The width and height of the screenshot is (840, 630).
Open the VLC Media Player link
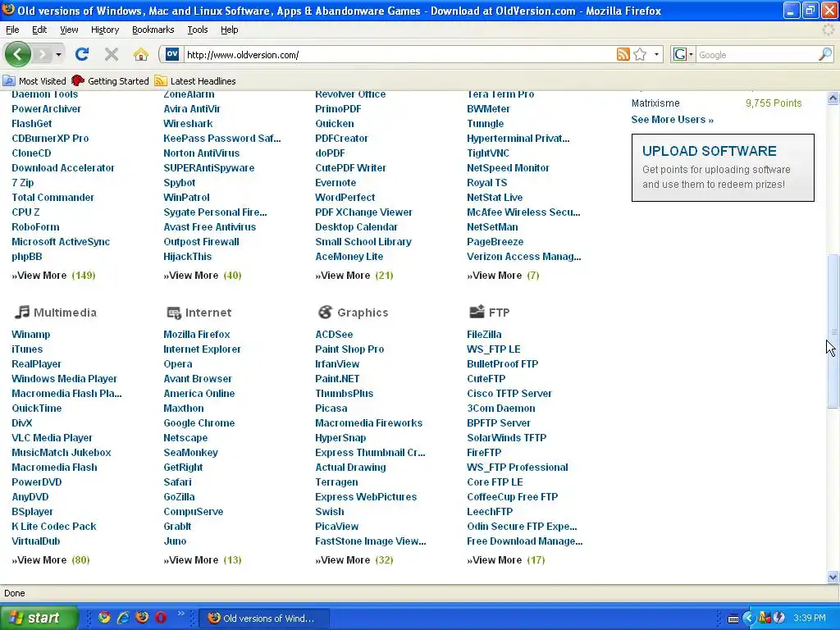pos(52,438)
